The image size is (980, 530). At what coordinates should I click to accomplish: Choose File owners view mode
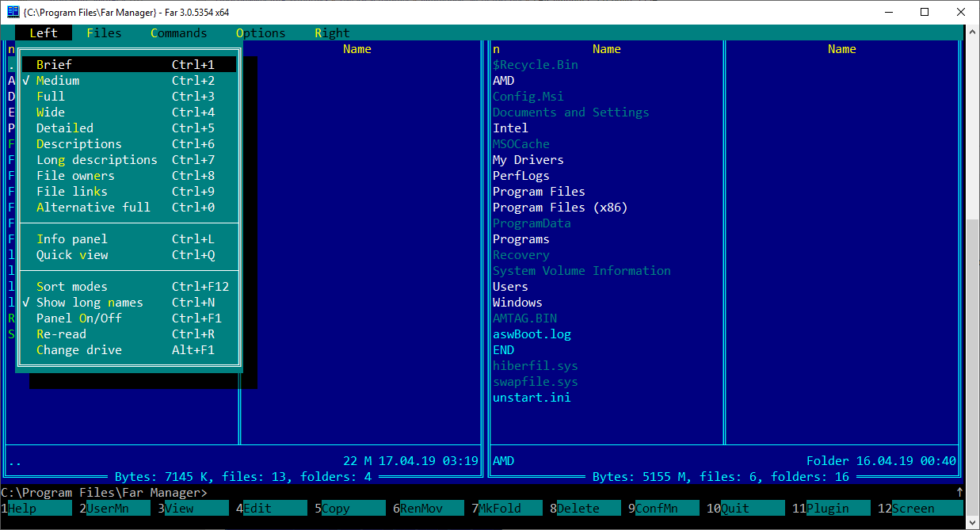click(x=129, y=176)
